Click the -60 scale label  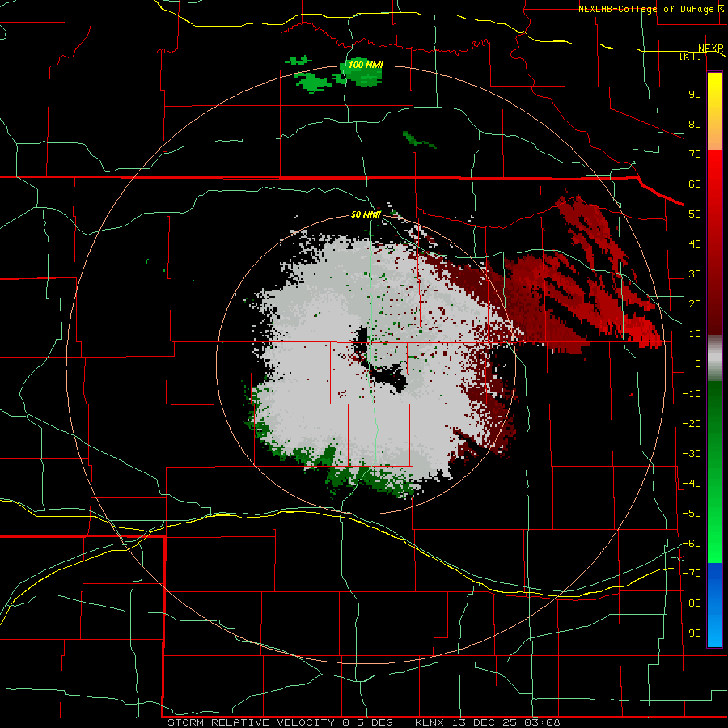pos(692,544)
